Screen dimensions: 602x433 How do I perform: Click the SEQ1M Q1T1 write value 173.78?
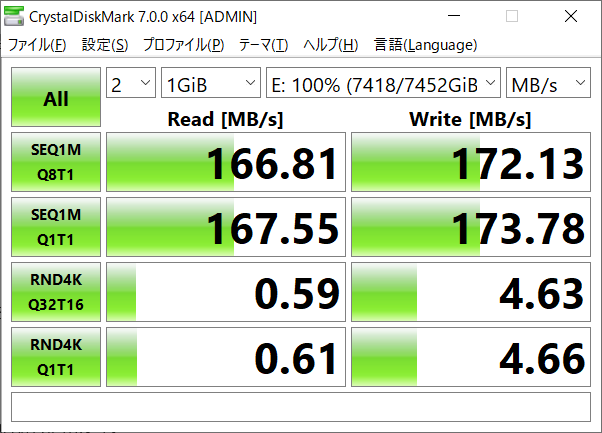(471, 227)
